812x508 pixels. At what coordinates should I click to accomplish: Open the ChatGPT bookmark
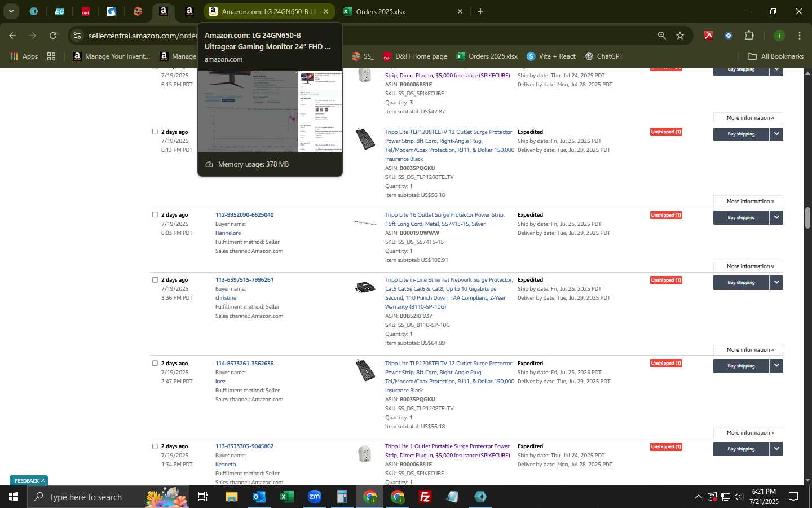click(604, 56)
